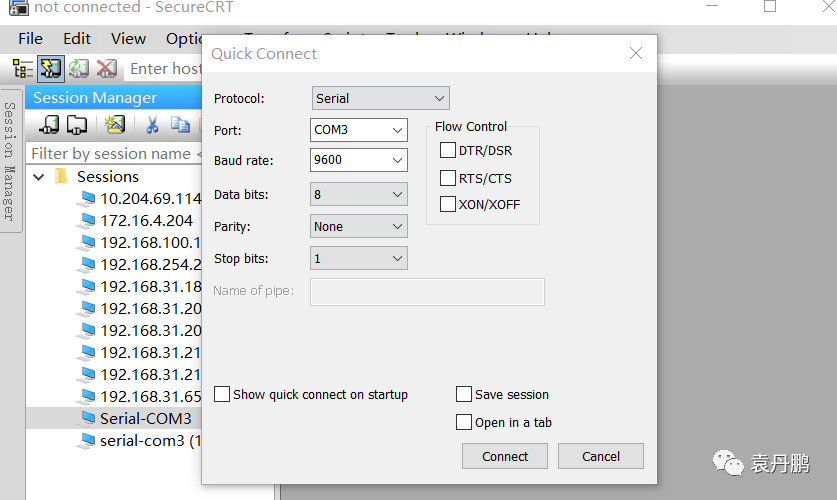Click the icon beside session 192.168.31.65
Screen dimensions: 837x500
click(86, 396)
